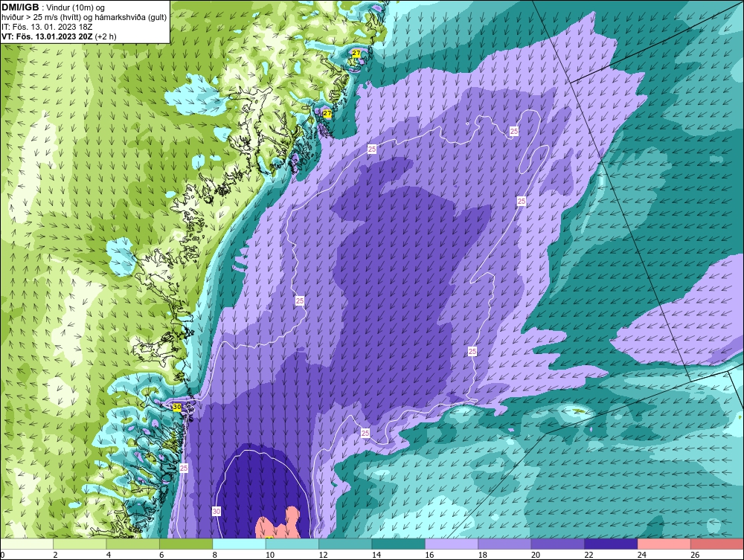Click the "(+2 h)" forecast offset text
The image size is (744, 560).
(x=106, y=36)
